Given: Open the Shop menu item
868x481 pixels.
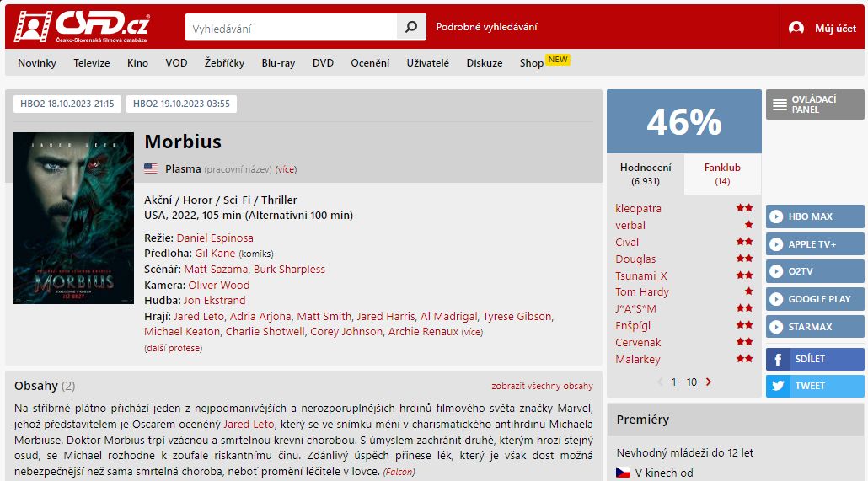Looking at the screenshot, I should [532, 63].
